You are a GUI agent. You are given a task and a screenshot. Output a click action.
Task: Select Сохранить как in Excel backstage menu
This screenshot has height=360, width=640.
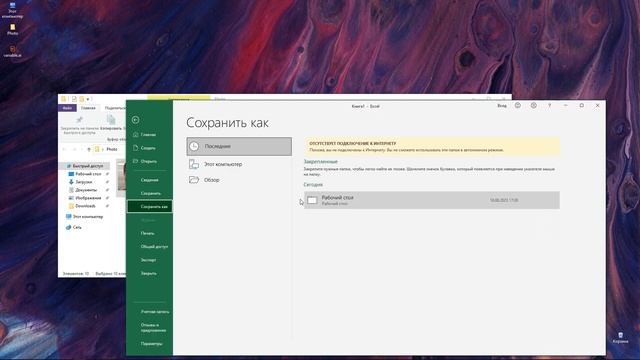[x=150, y=207]
